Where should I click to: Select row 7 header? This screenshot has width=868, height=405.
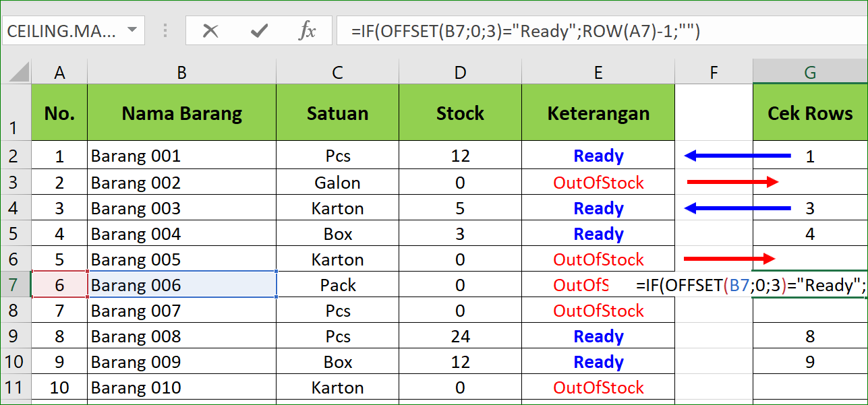point(16,285)
